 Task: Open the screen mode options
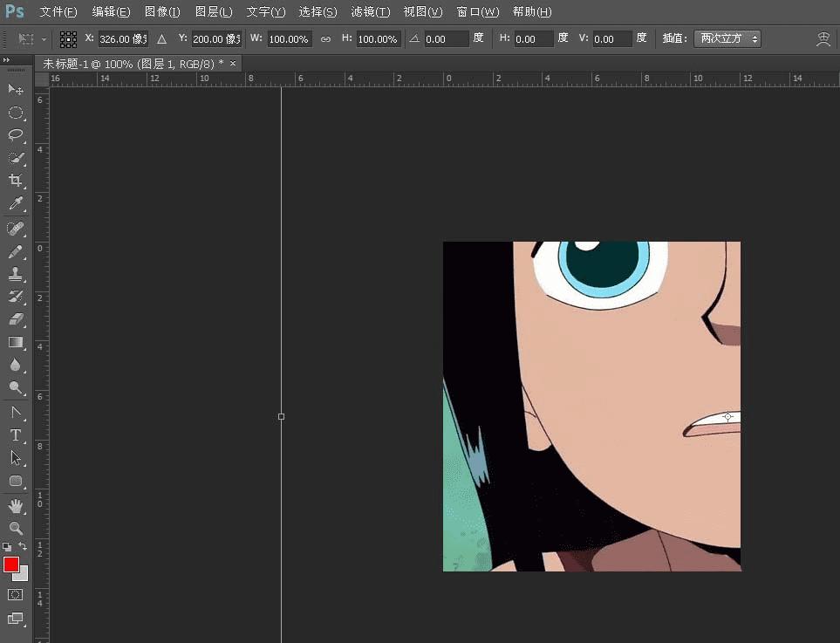coord(16,619)
